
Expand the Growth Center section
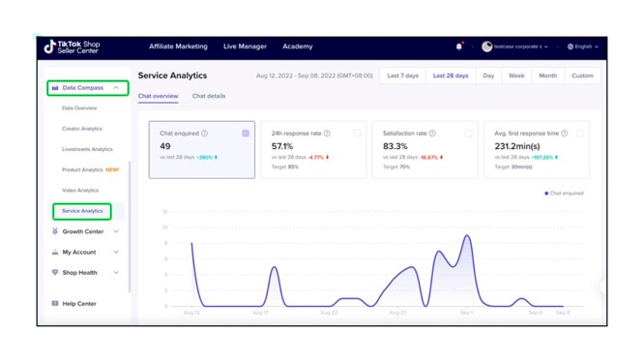116,231
